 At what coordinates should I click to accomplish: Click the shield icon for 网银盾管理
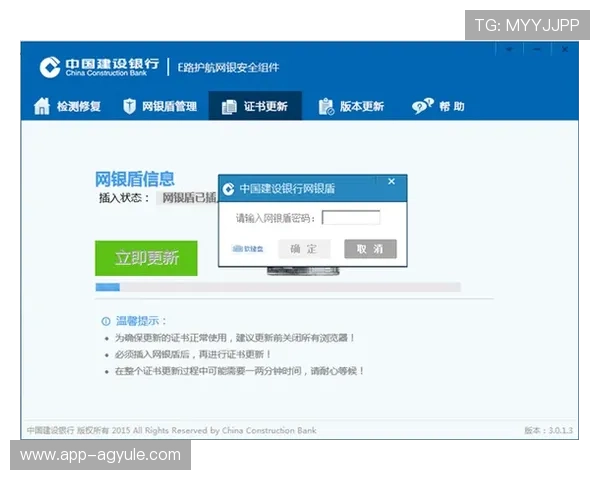point(130,106)
